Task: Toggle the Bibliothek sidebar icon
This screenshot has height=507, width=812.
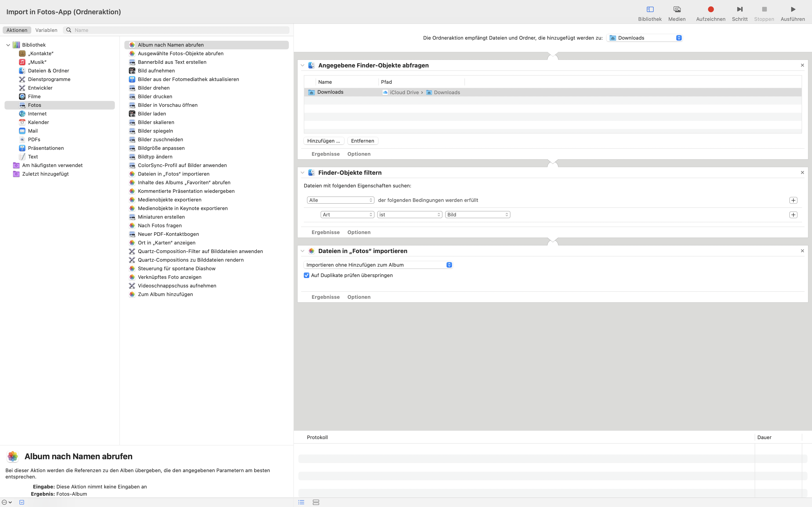Action: coord(650,9)
